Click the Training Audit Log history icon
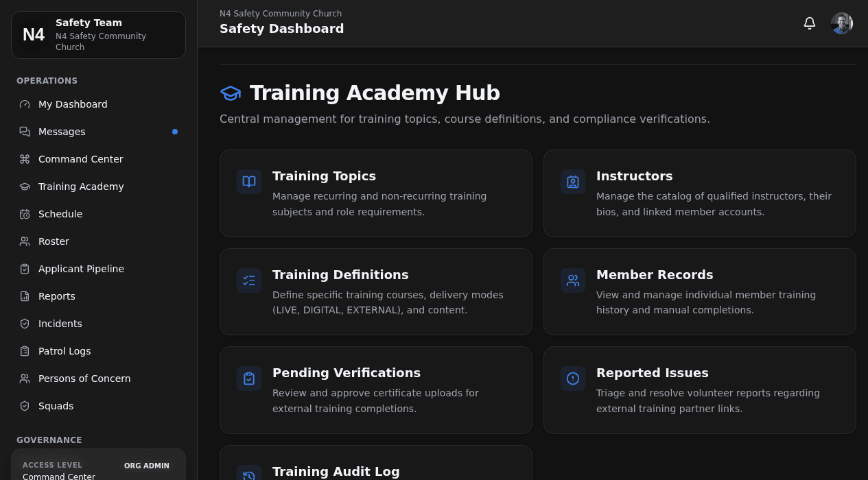This screenshot has height=480, width=868. point(249,473)
